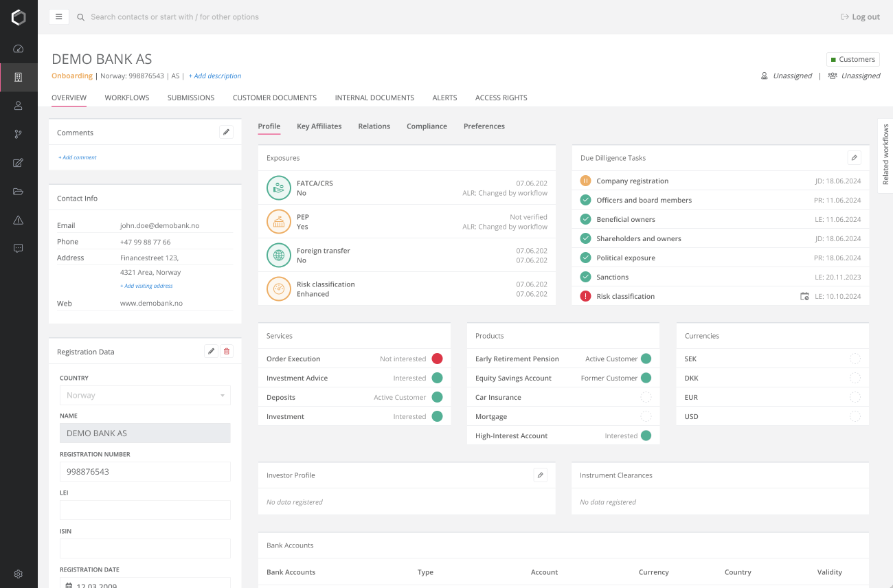
Task: Select the Compliance sub-tab
Action: point(427,126)
